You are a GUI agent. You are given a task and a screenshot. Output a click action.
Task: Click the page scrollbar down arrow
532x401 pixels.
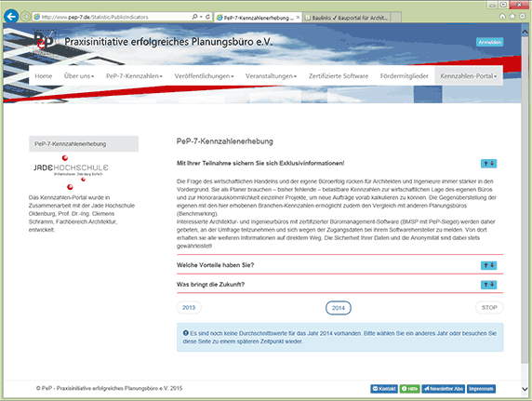(525, 389)
